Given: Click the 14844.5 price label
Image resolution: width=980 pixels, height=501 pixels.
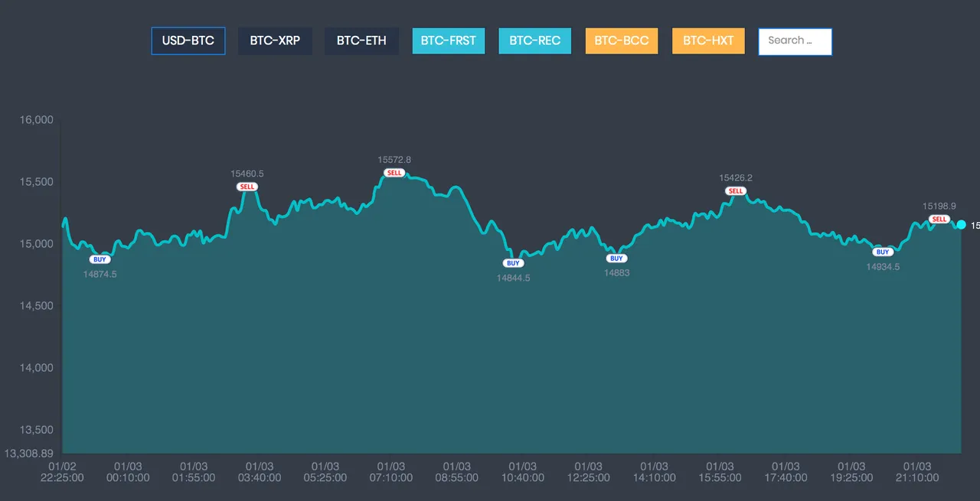Looking at the screenshot, I should point(514,278).
